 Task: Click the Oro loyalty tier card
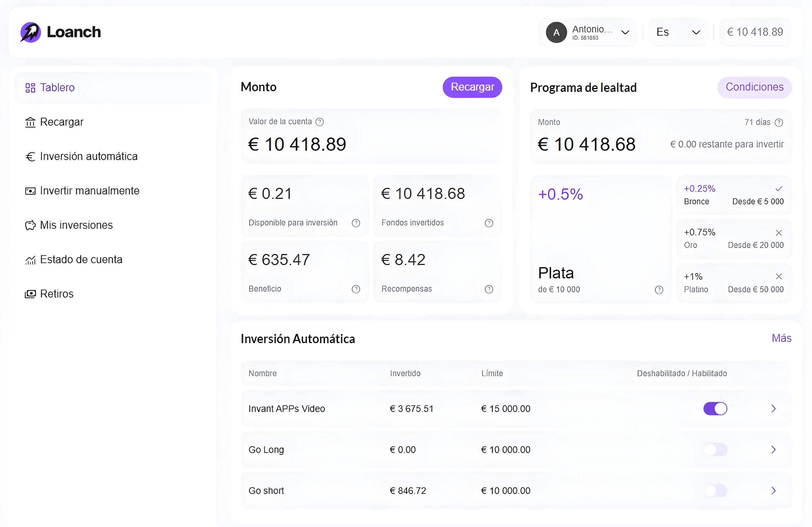pyautogui.click(x=734, y=239)
